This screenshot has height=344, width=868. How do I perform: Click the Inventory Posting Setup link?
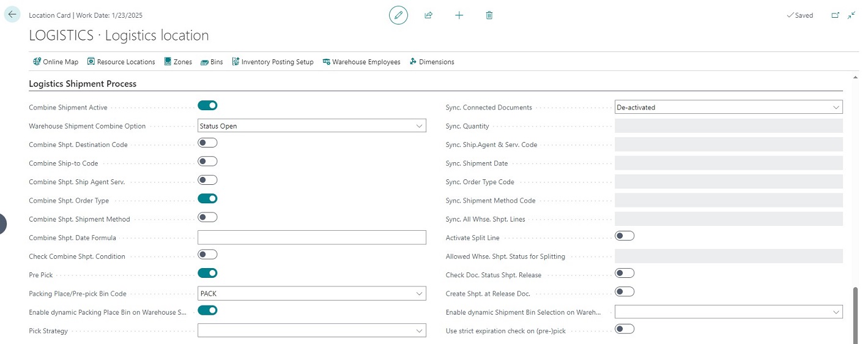point(273,62)
